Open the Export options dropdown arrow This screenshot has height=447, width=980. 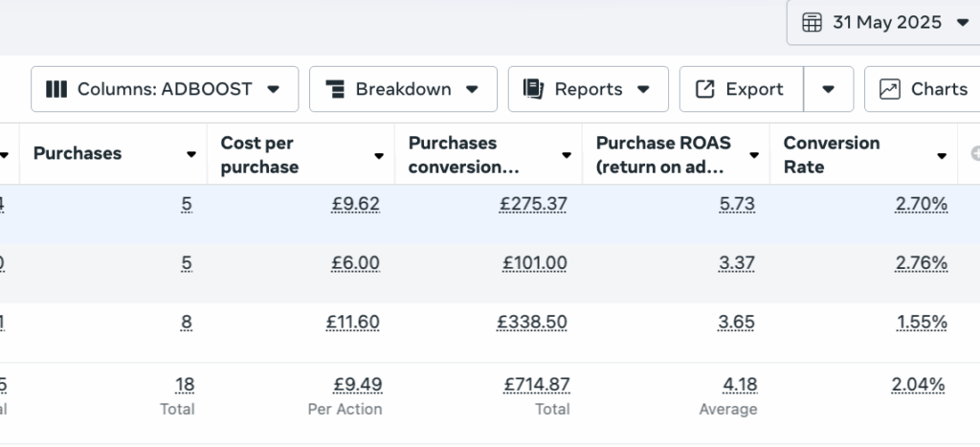tap(829, 89)
